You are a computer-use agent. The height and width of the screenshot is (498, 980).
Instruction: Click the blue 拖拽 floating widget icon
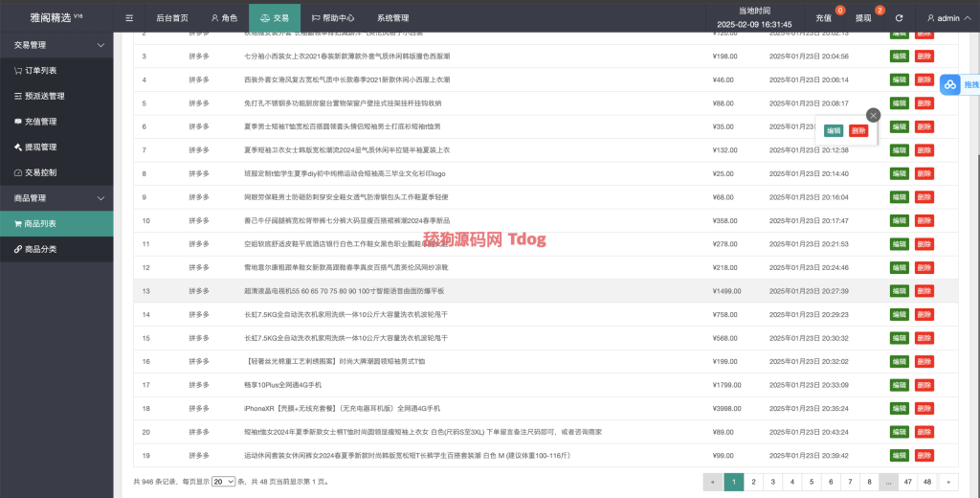[950, 86]
